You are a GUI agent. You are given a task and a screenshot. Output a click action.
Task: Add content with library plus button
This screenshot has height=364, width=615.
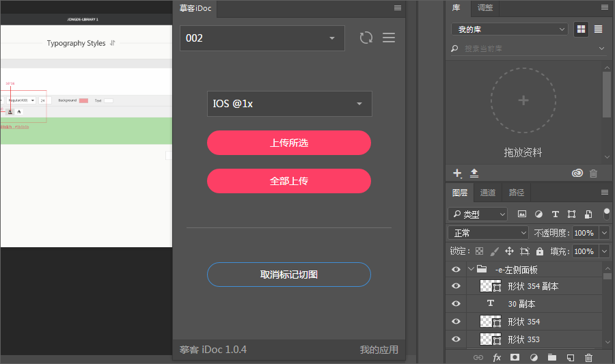pos(457,173)
